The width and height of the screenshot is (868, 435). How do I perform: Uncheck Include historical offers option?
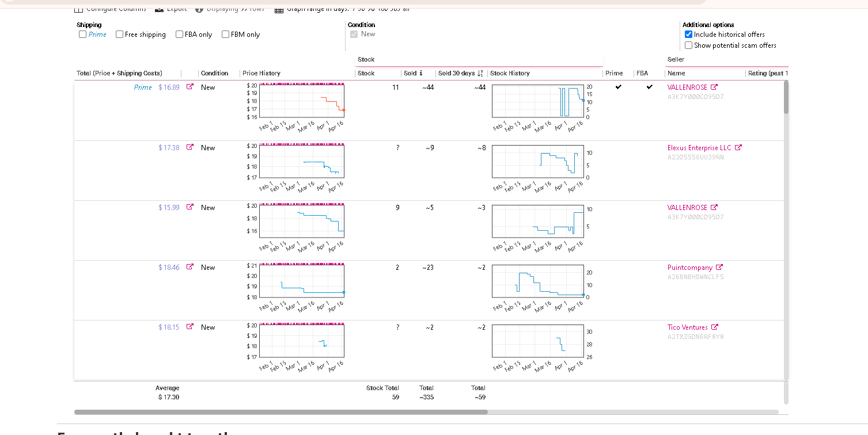point(688,35)
